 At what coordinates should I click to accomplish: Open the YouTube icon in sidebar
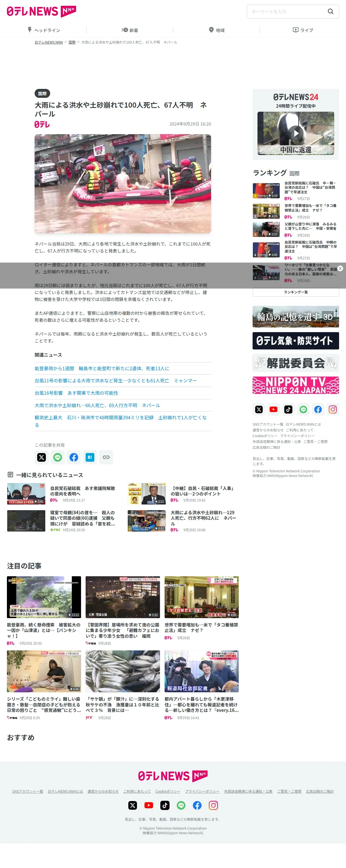274,409
